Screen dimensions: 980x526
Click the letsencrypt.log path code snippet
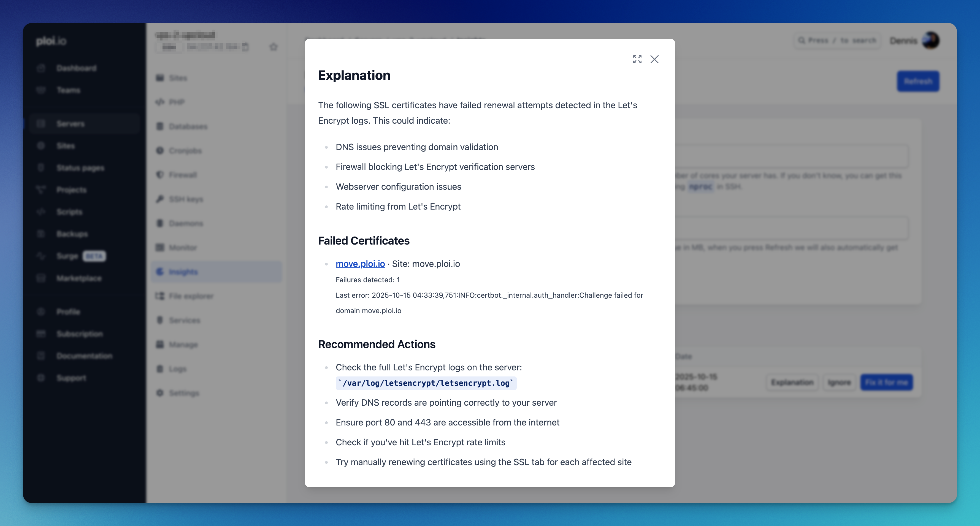pos(426,383)
